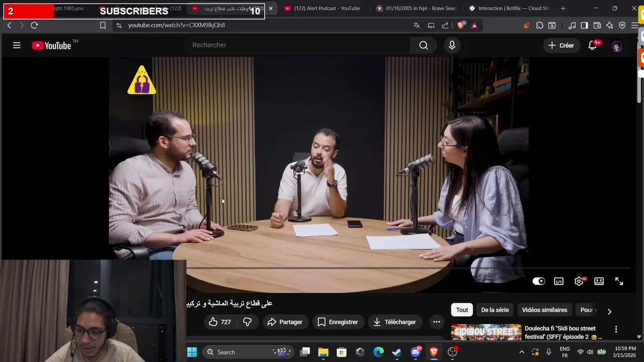The image size is (644, 362).
Task: Open the Brave Wallet icon
Action: point(597,25)
